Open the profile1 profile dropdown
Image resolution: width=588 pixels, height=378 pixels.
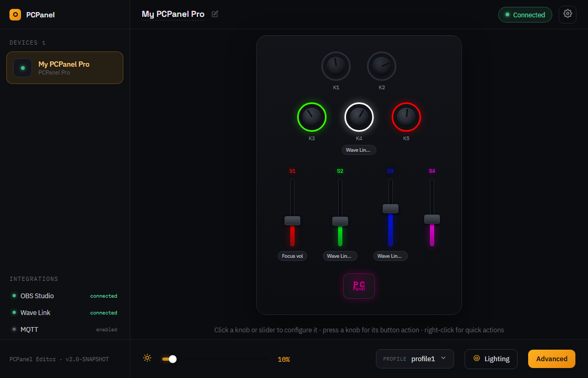point(415,359)
